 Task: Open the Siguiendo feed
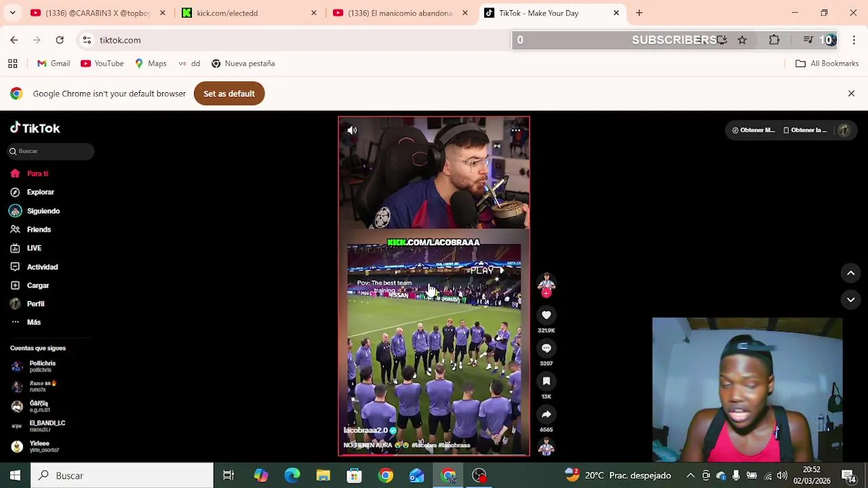pos(35,211)
